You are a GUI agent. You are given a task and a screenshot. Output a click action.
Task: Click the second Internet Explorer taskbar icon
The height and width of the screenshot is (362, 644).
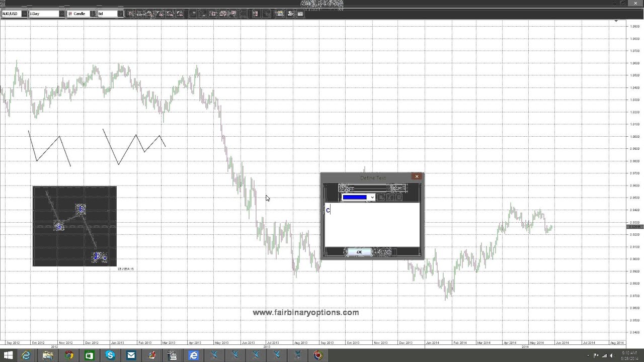(x=194, y=355)
